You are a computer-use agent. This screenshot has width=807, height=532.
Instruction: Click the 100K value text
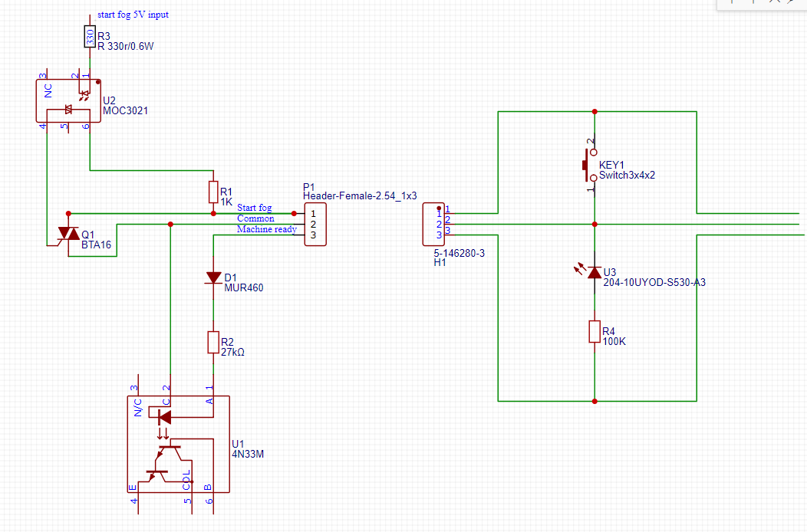(x=614, y=342)
